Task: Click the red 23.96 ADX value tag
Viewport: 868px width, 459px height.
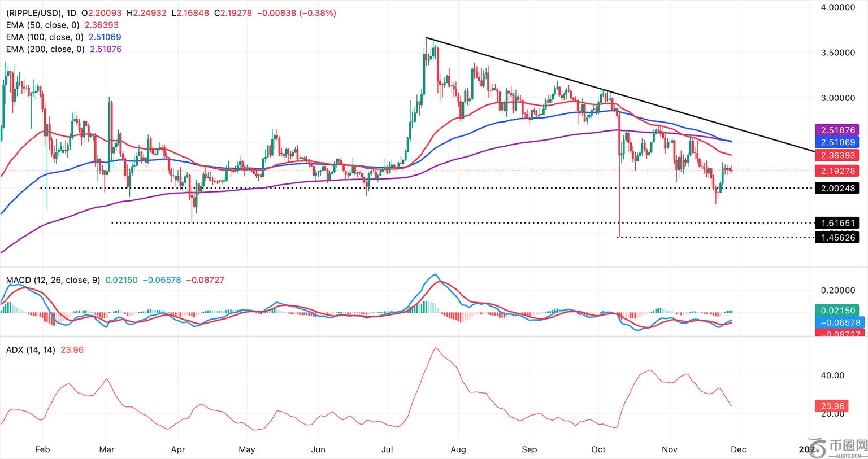Action: pos(830,406)
